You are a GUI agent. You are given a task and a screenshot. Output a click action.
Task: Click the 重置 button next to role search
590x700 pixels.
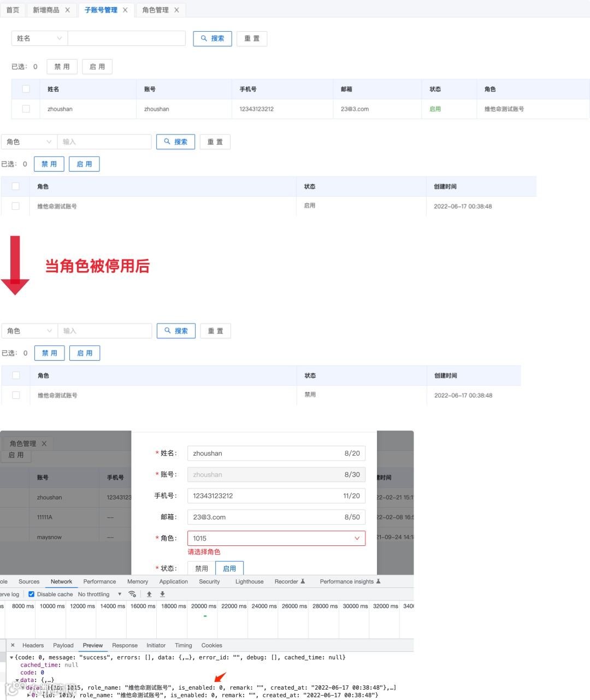click(x=215, y=142)
